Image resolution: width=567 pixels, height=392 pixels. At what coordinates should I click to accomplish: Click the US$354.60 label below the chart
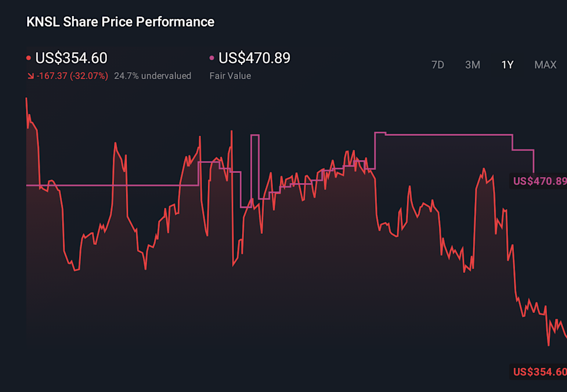pyautogui.click(x=539, y=372)
